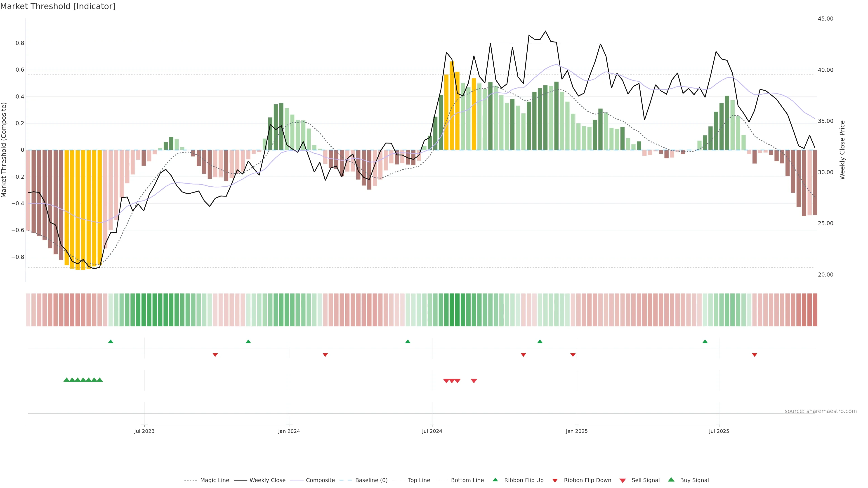Image resolution: width=868 pixels, height=488 pixels.
Task: Click the darkest red ribbon cell at far right
Action: coord(815,310)
